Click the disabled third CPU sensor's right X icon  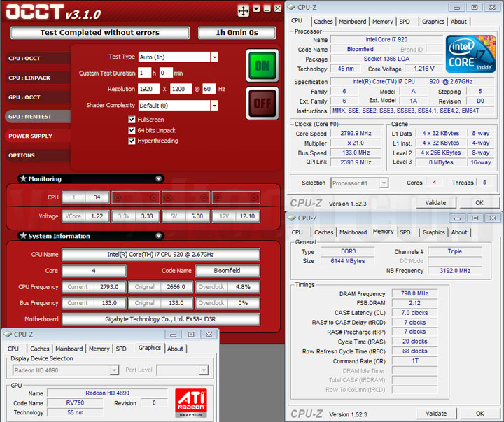coord(204,197)
